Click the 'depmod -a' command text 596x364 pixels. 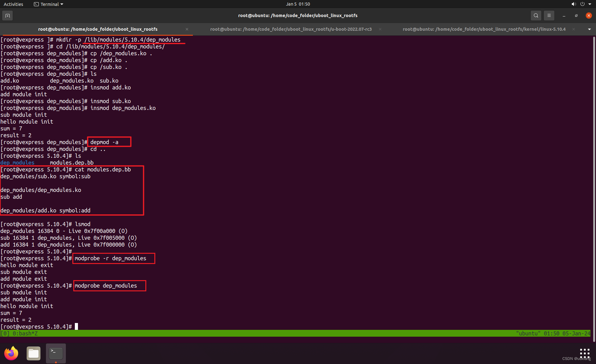point(104,142)
